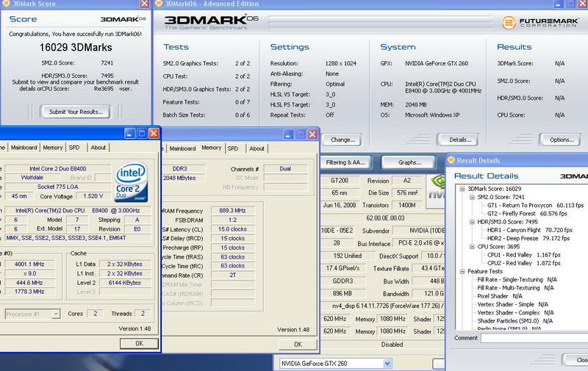Image resolution: width=588 pixels, height=371 pixels.
Task: Collapse the CPU Score: 3695 node
Action: click(472, 247)
